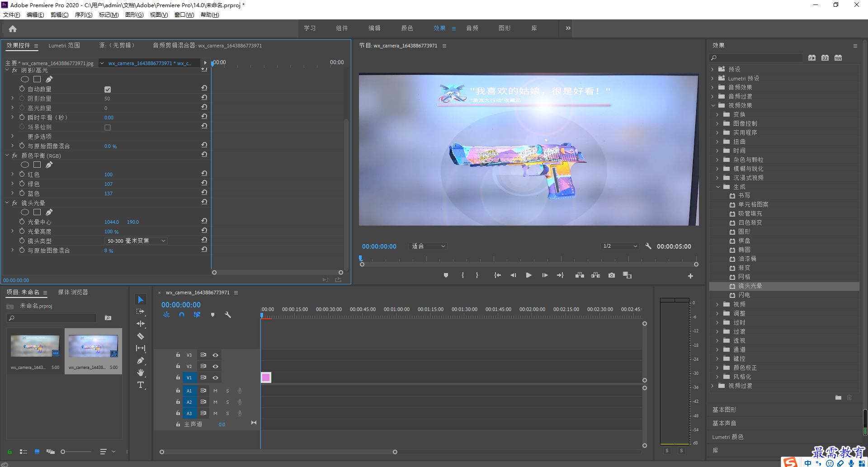Open the Program monitor button editor plus
Viewport: 868px width, 467px height.
pyautogui.click(x=690, y=276)
